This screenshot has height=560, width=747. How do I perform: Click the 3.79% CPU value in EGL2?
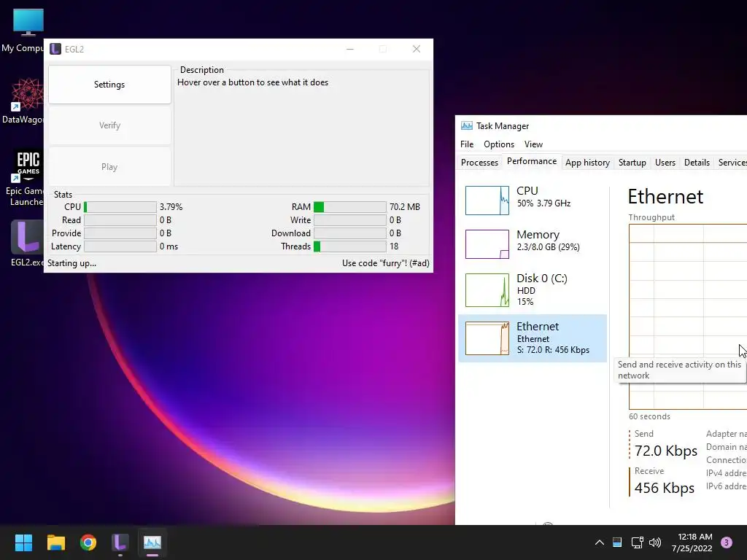point(171,206)
